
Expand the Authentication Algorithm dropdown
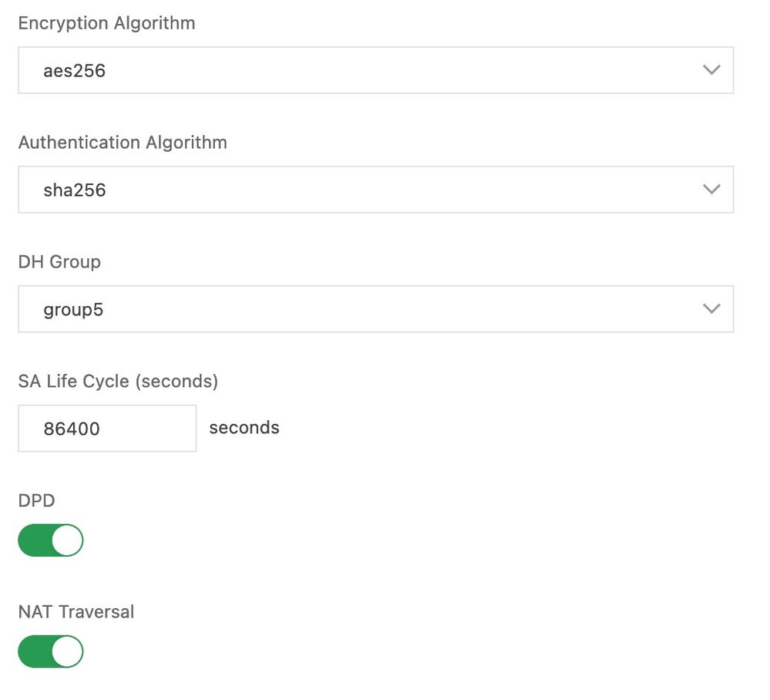tap(375, 190)
